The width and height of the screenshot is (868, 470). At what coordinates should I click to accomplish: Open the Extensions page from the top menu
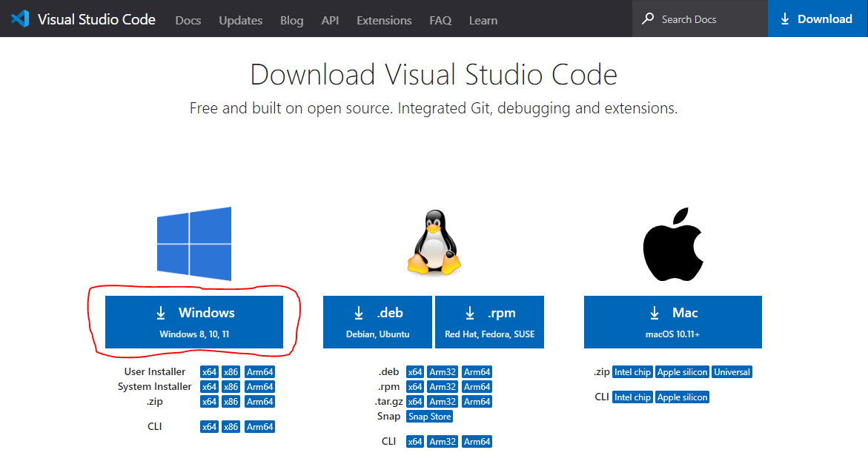(x=384, y=20)
